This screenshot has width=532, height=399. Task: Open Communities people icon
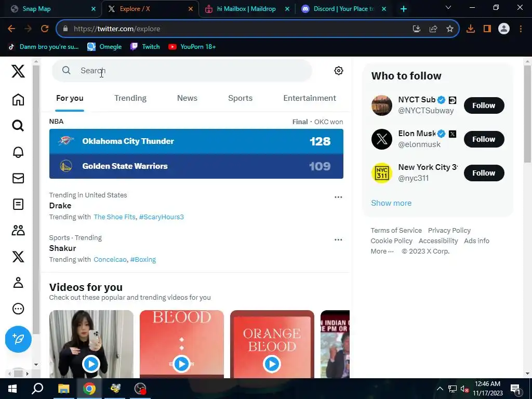(x=18, y=230)
